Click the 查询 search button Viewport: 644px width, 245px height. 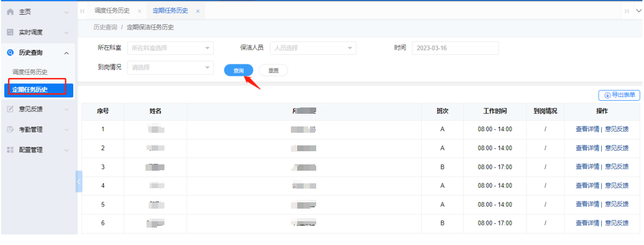tap(239, 71)
